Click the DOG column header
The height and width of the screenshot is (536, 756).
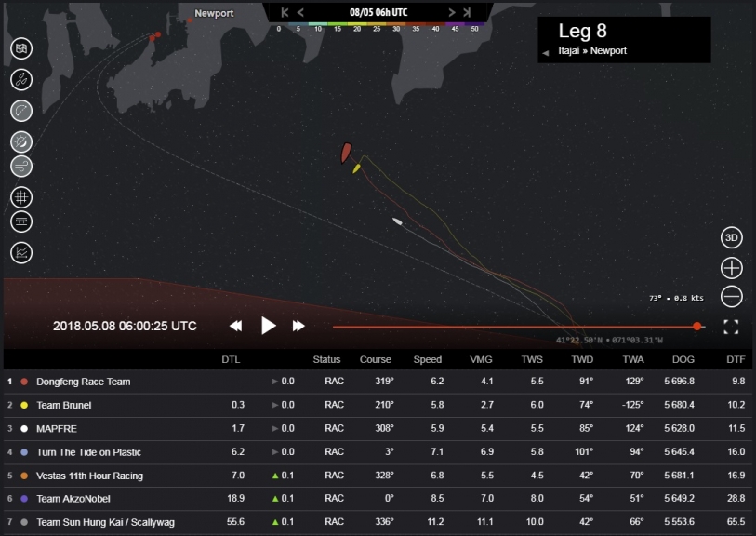click(683, 359)
